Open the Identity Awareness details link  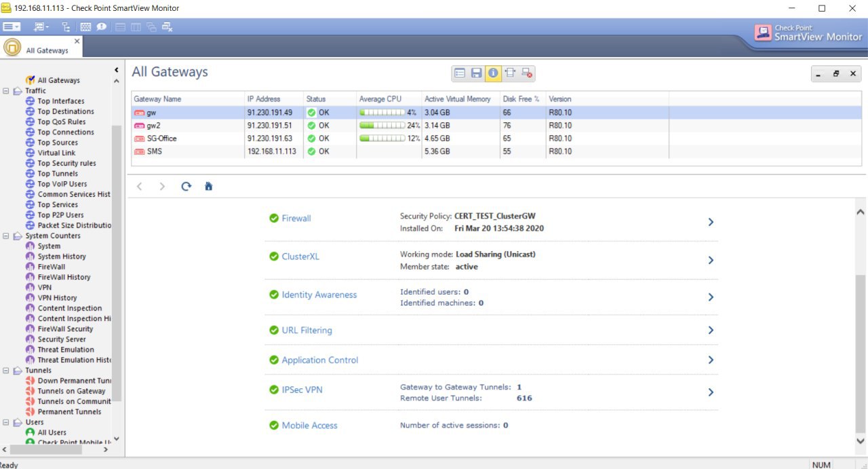[319, 295]
